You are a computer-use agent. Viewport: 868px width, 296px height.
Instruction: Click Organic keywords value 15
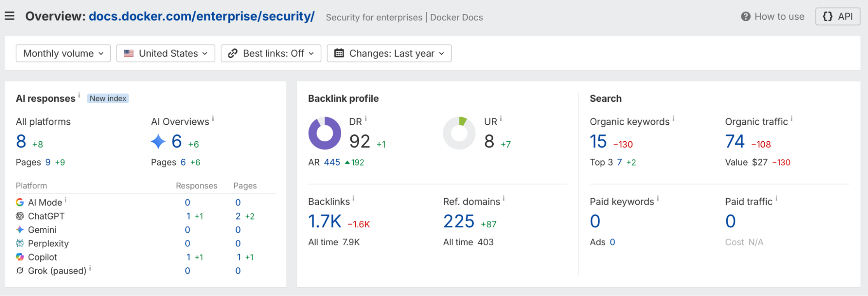tap(598, 142)
